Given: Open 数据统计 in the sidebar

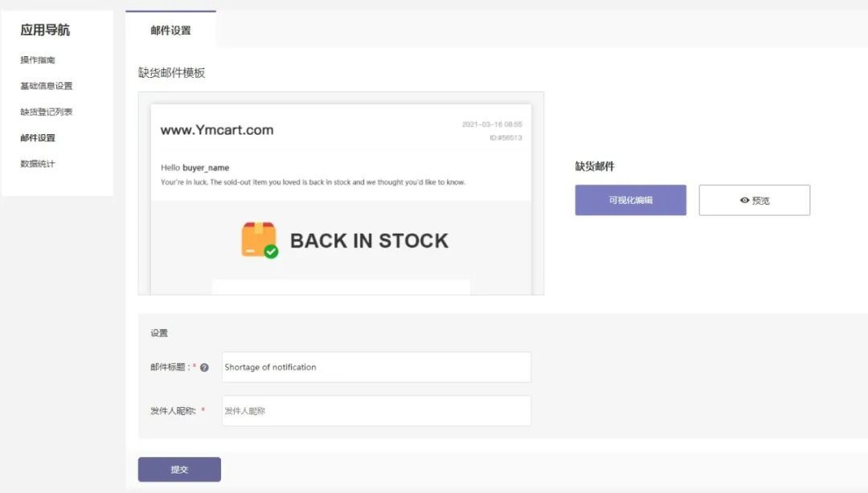Looking at the screenshot, I should (x=38, y=164).
